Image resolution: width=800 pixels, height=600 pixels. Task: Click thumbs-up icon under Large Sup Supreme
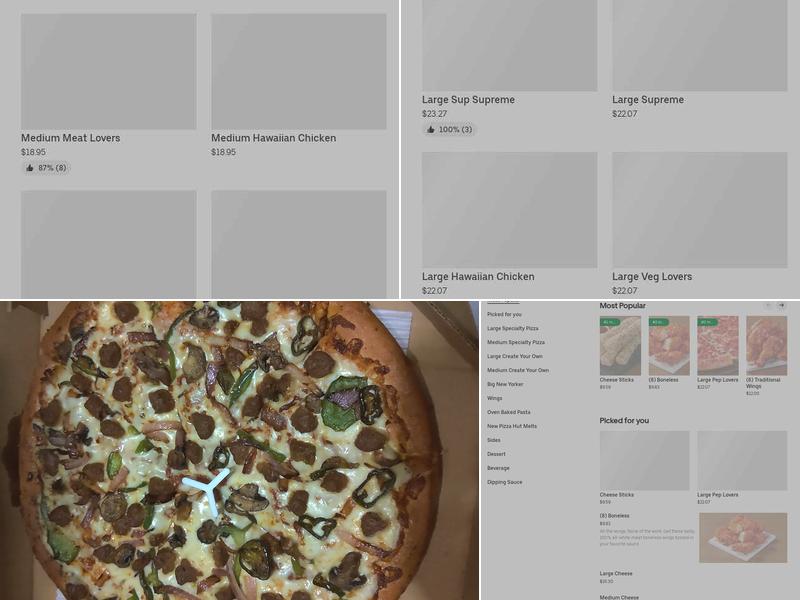coord(431,130)
